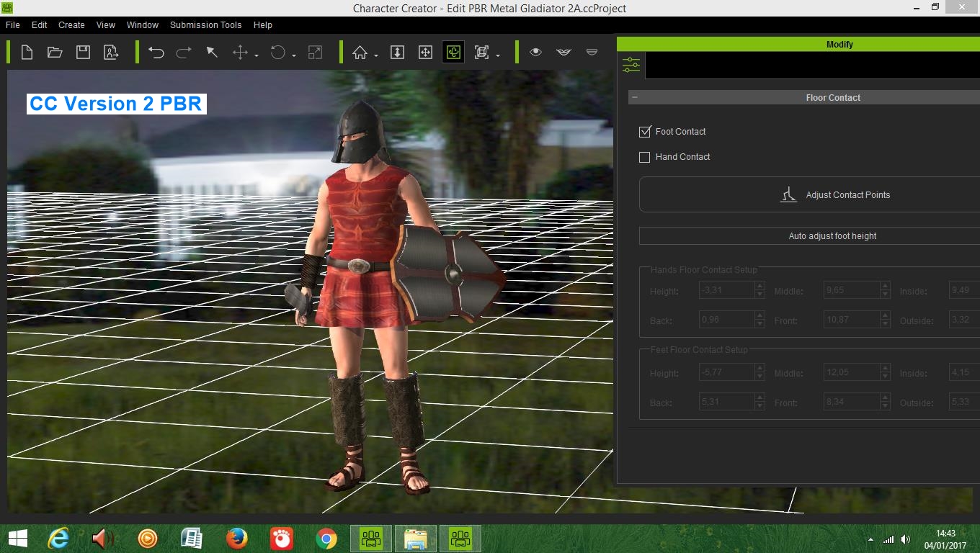Click the scale tool icon
The height and width of the screenshot is (553, 980).
coord(315,53)
